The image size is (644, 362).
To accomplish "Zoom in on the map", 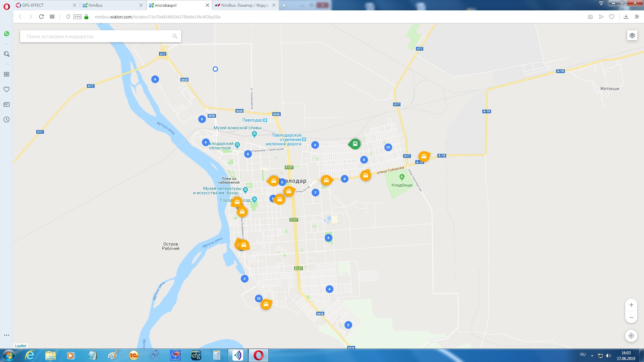I will tap(631, 305).
